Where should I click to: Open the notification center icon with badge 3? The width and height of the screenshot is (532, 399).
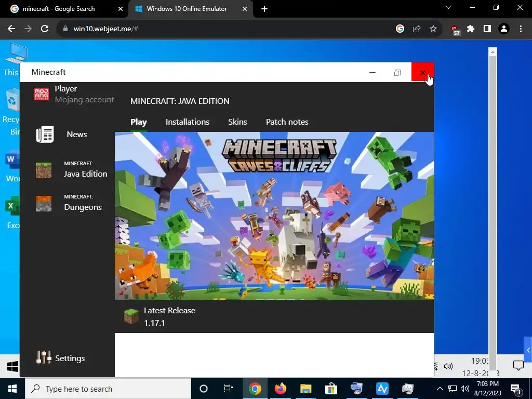pyautogui.click(x=516, y=389)
